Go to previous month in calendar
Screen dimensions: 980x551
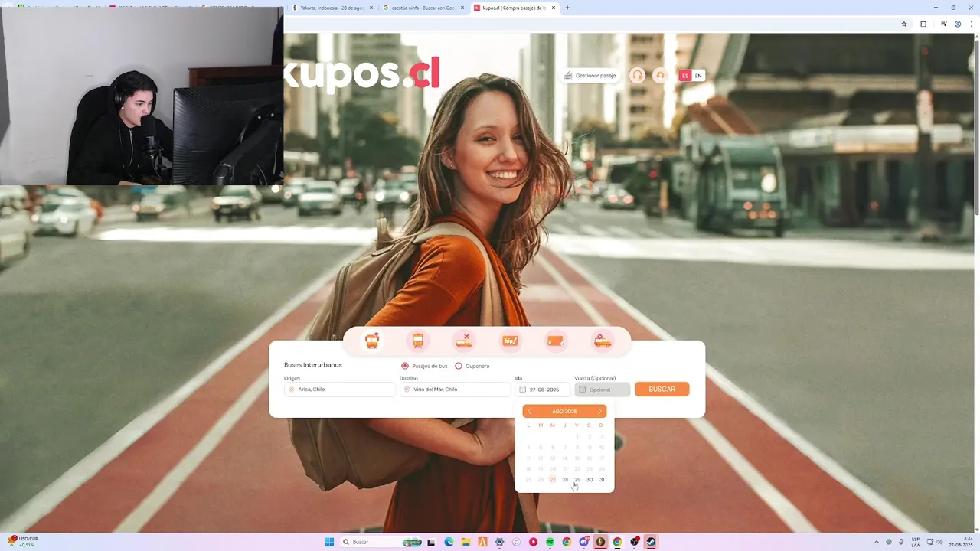pyautogui.click(x=529, y=412)
